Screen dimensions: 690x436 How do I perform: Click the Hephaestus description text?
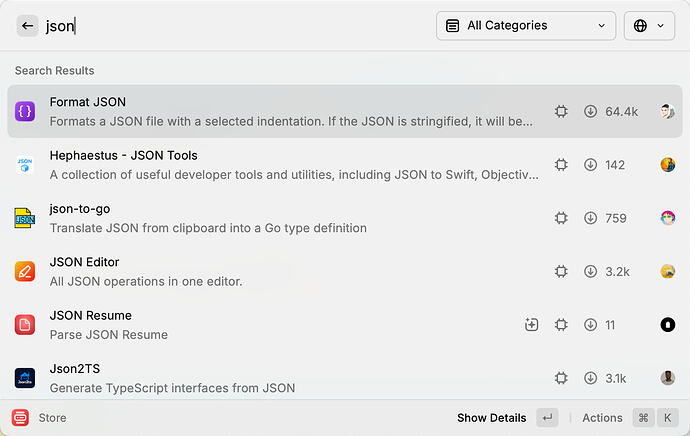[294, 175]
